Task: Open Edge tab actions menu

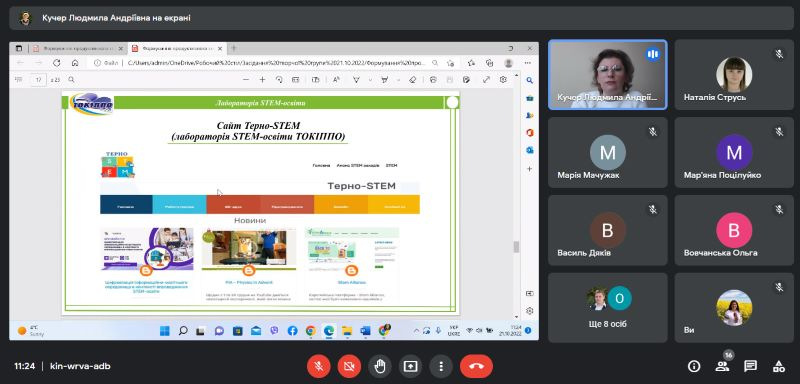Action: (19, 48)
